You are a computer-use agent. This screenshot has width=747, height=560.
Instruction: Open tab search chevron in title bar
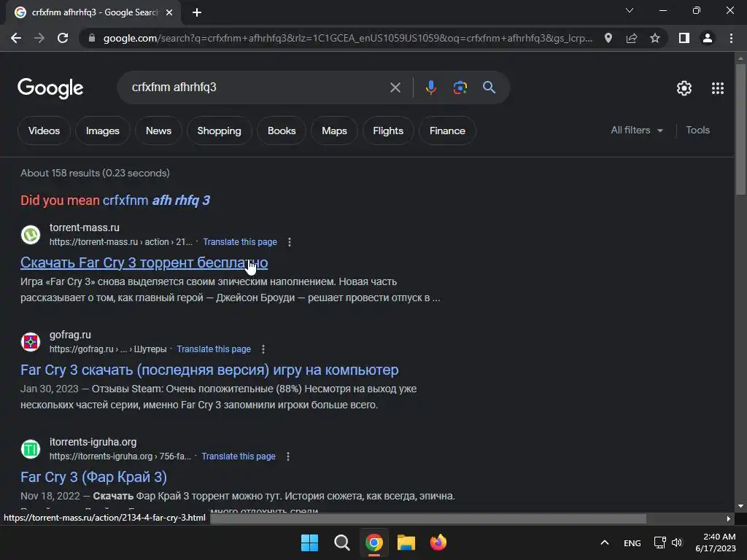(630, 10)
